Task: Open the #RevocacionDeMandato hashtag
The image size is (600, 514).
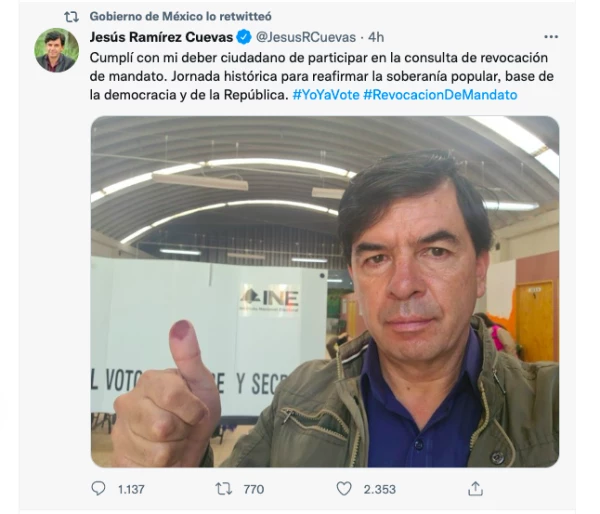Action: tap(440, 95)
